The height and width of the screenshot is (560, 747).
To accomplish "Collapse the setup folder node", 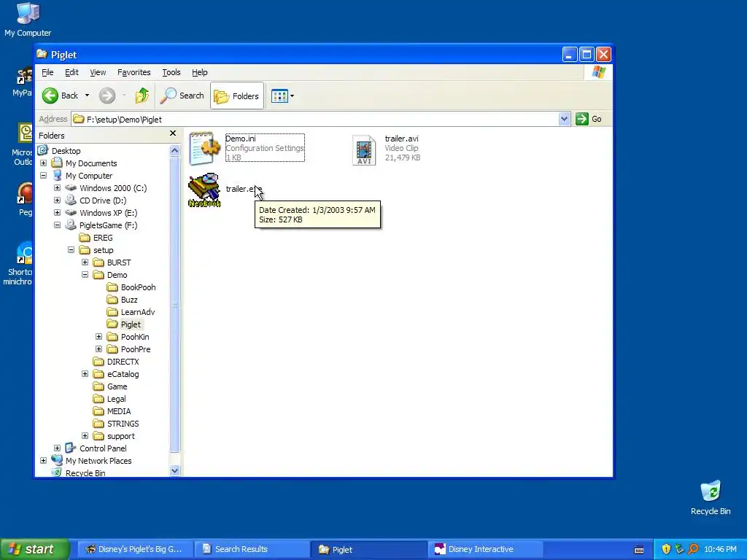I will [71, 250].
